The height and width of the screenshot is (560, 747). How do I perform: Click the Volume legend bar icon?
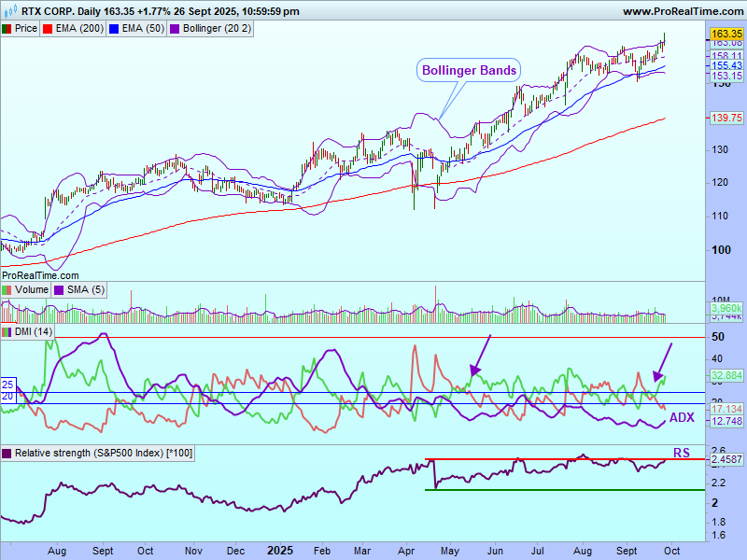(7, 290)
